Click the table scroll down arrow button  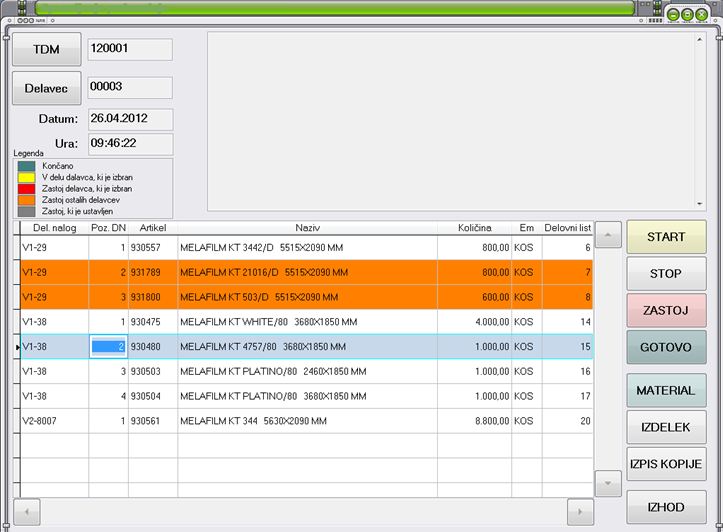608,484
